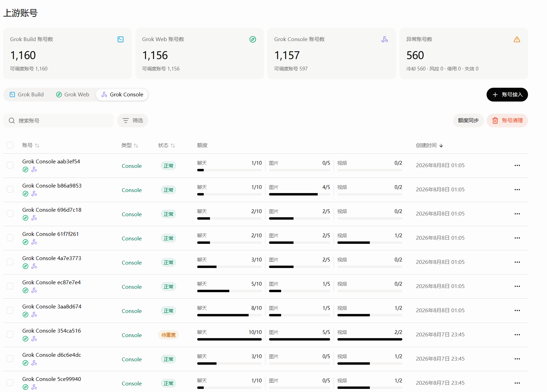Focus the 搜索账号 search input field

click(58, 121)
